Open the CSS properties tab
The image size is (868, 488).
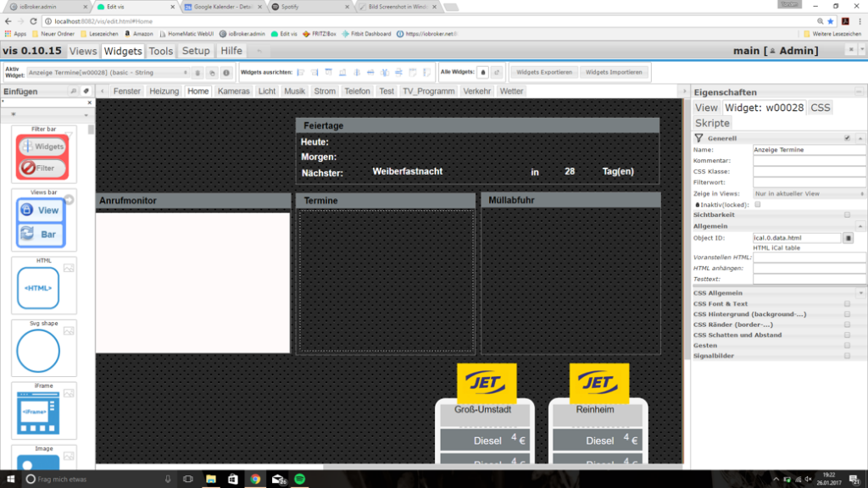pyautogui.click(x=821, y=108)
